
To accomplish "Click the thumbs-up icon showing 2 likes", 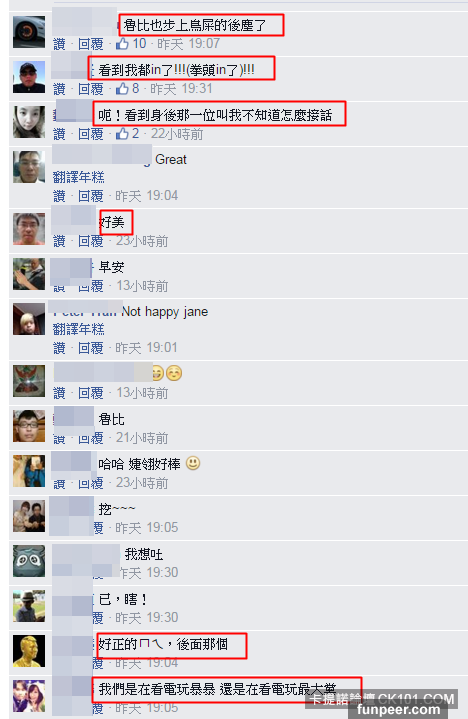I will click(122, 133).
